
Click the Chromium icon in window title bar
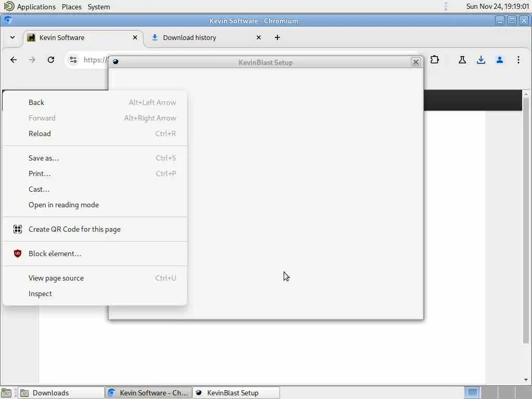coord(8,20)
